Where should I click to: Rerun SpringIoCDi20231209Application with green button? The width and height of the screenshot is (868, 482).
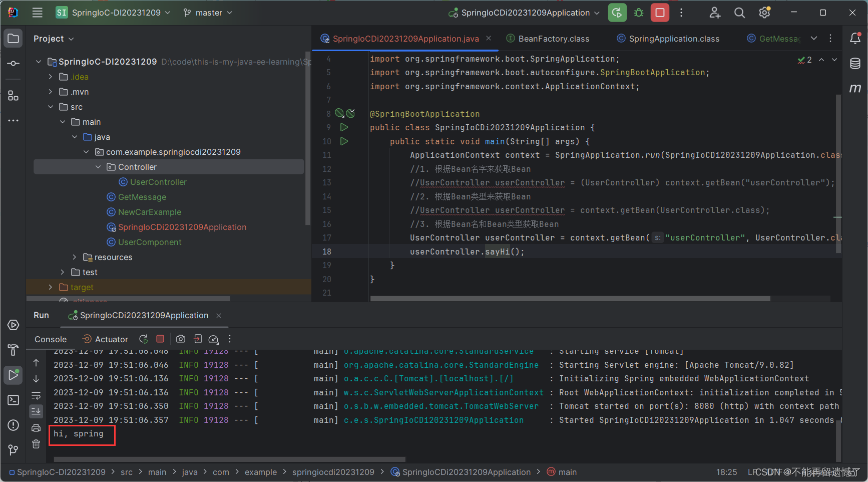[x=617, y=13]
